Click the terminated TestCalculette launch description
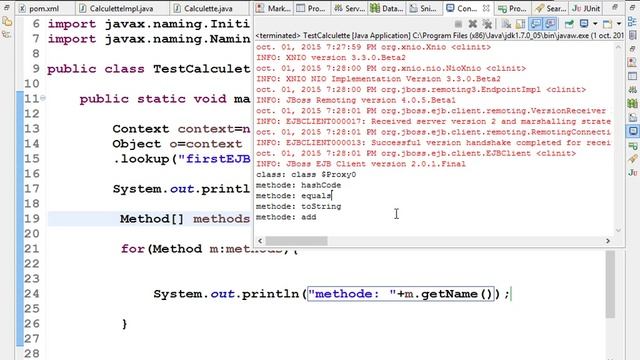Image resolution: width=640 pixels, height=360 pixels. pos(439,36)
